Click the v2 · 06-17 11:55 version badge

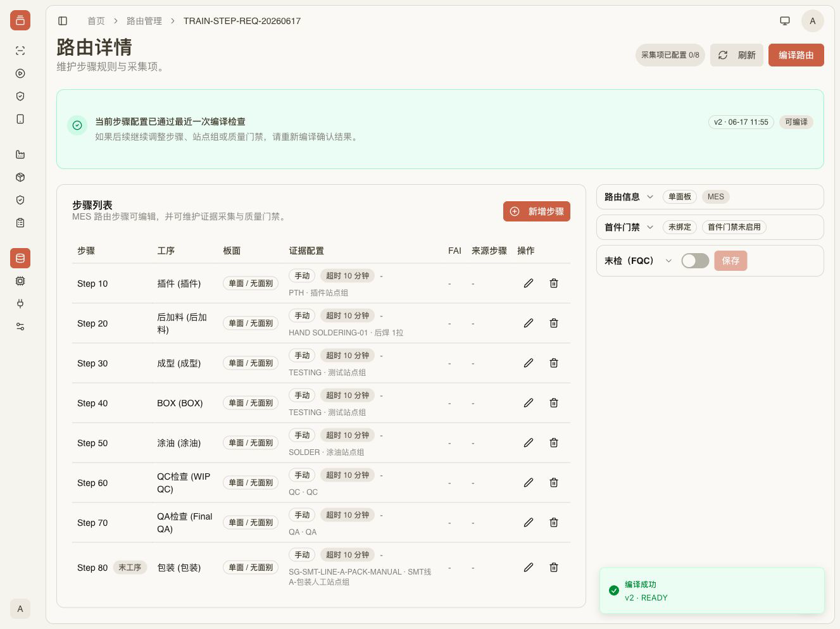[741, 122]
